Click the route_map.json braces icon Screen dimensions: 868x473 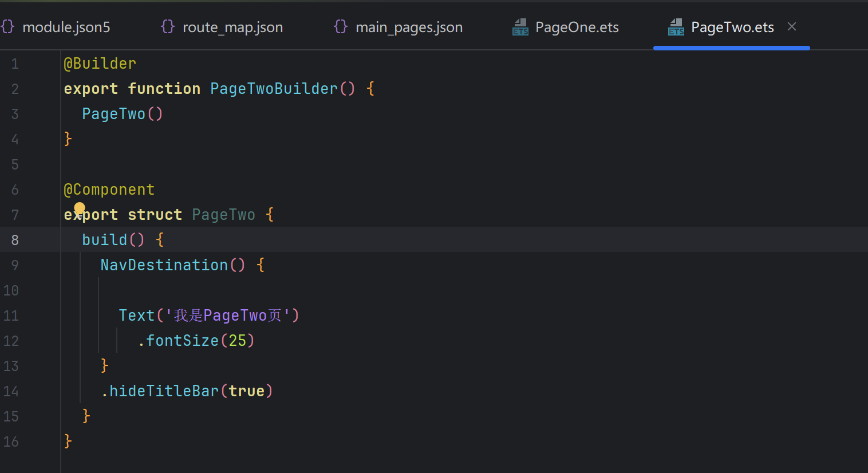coord(168,27)
